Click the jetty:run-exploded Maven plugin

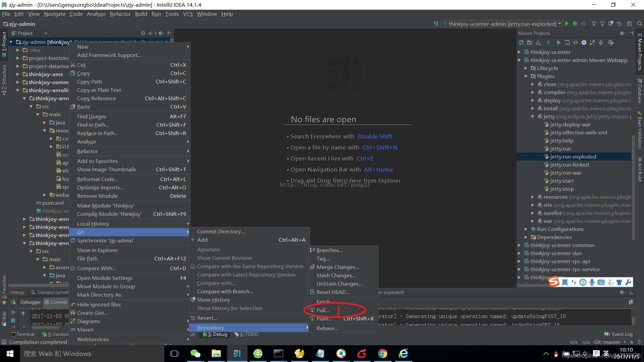coord(572,157)
